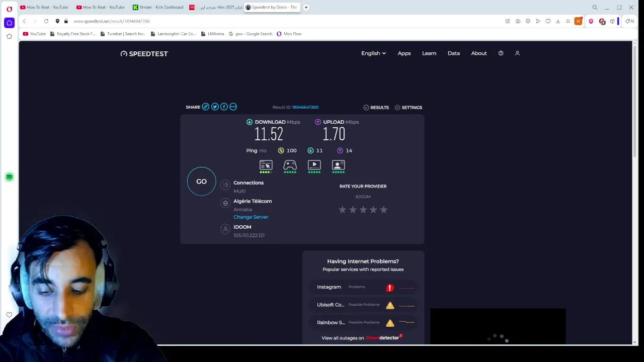Rate provider two stars
The image size is (644, 362).
pos(353,210)
